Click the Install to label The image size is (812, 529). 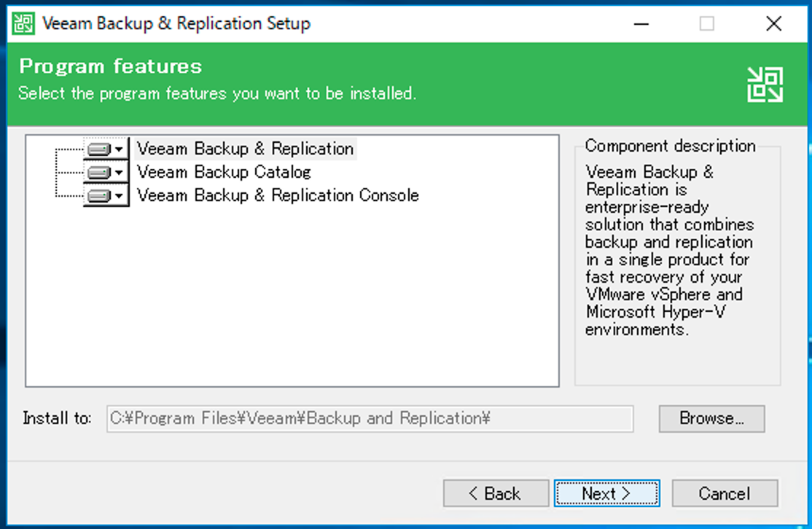(58, 419)
